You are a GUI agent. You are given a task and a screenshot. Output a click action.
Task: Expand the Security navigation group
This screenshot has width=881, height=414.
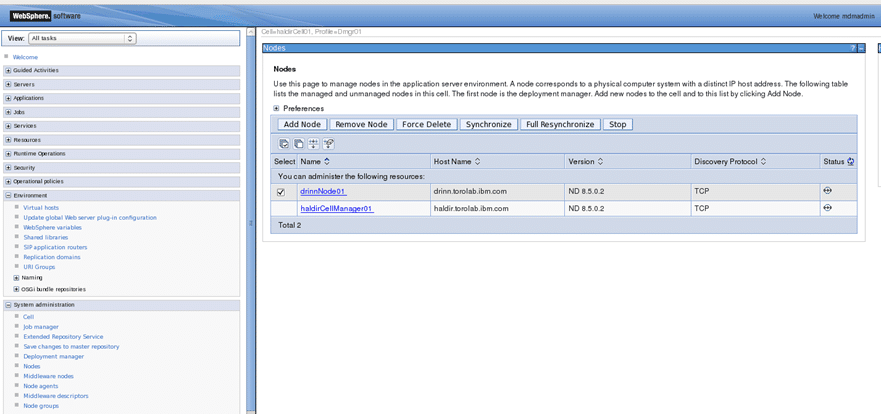[x=8, y=168]
